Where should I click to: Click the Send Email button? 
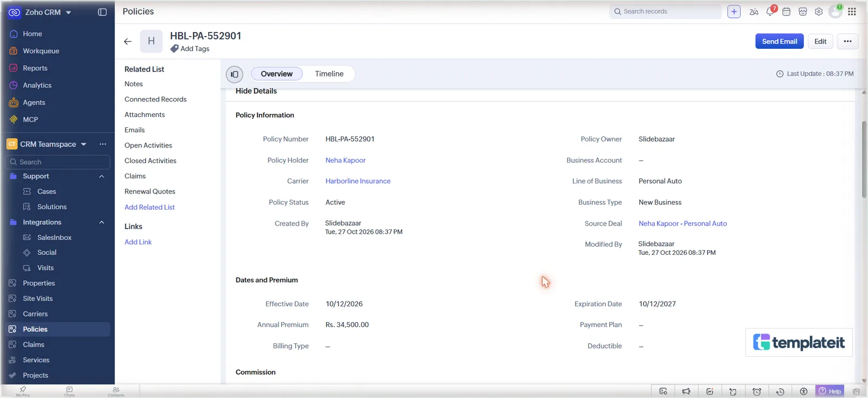(779, 41)
